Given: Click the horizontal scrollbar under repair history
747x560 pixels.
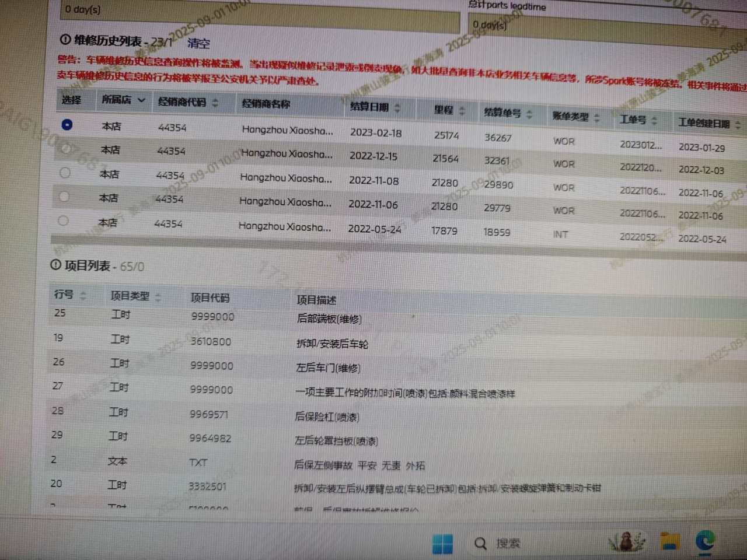Looking at the screenshot, I should [350, 242].
